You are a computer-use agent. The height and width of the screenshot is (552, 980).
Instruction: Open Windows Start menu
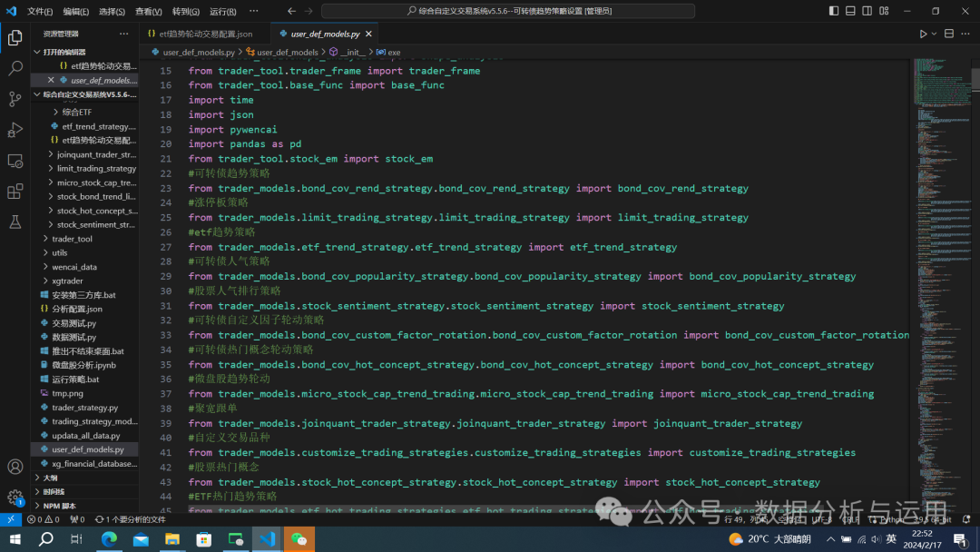(x=15, y=539)
